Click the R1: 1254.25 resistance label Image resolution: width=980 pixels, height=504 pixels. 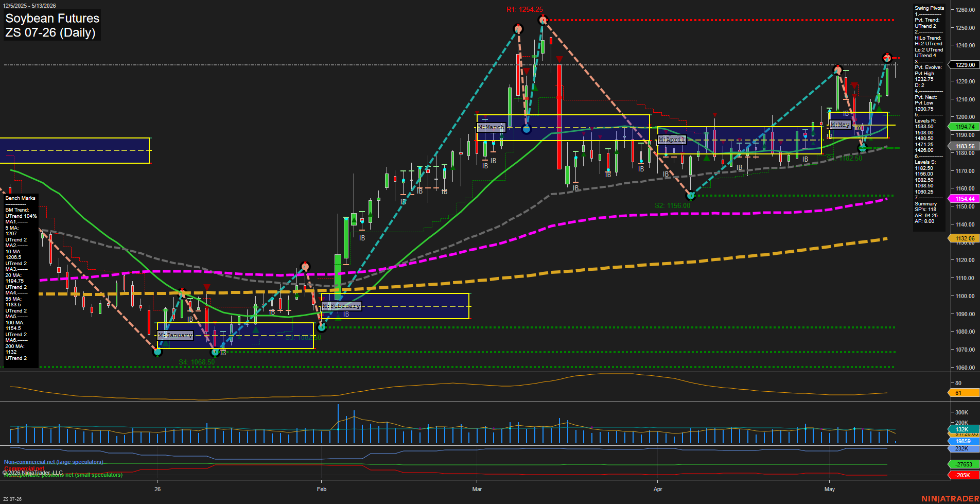524,9
